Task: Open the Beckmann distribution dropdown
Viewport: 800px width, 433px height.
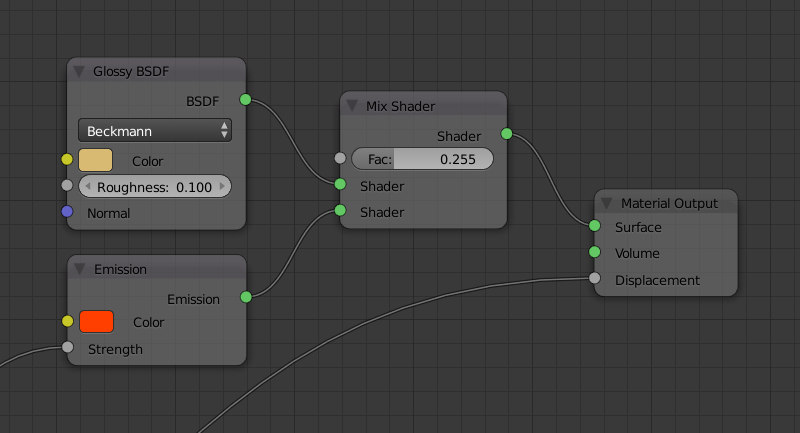Action: [154, 130]
